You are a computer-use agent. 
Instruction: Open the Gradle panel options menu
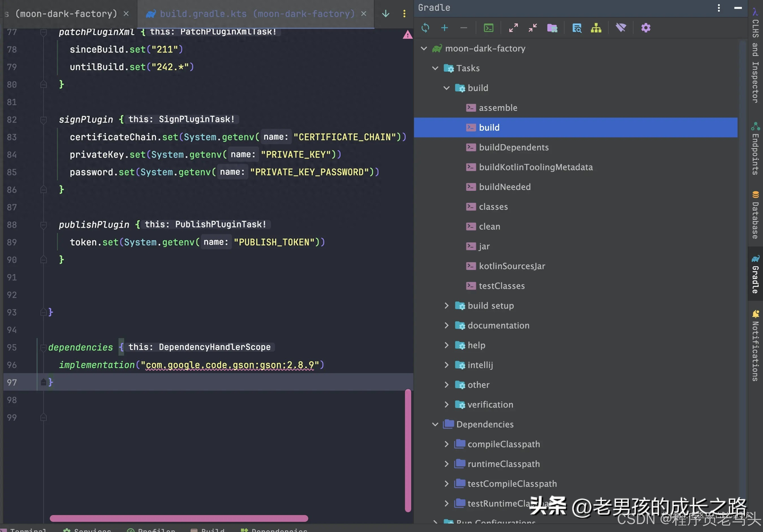click(719, 8)
